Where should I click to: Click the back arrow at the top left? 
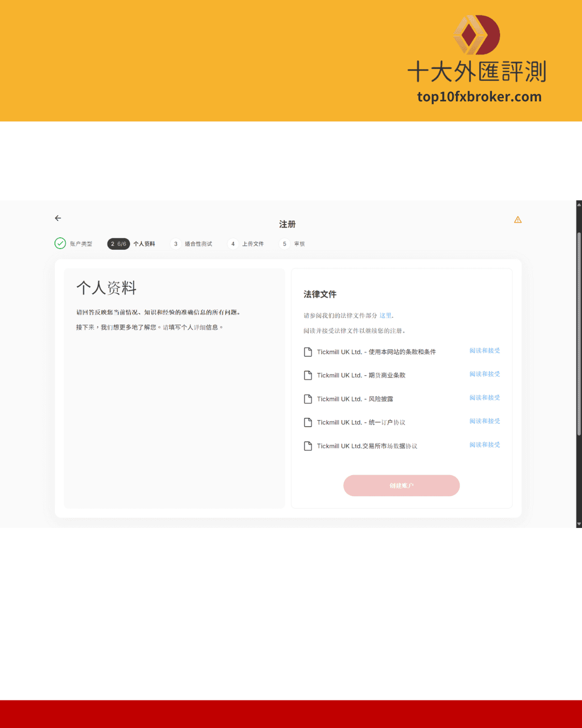[58, 218]
